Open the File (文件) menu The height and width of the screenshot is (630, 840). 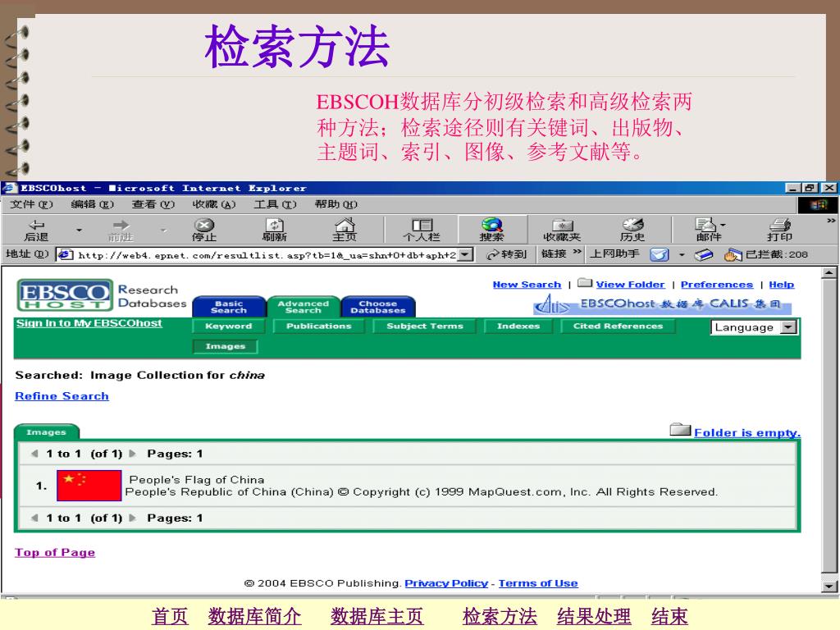pyautogui.click(x=32, y=204)
